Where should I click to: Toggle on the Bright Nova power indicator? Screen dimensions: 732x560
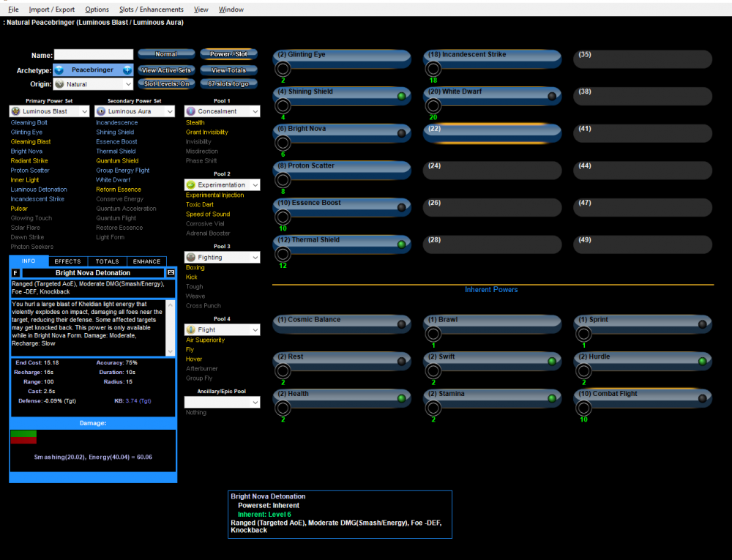coord(400,133)
